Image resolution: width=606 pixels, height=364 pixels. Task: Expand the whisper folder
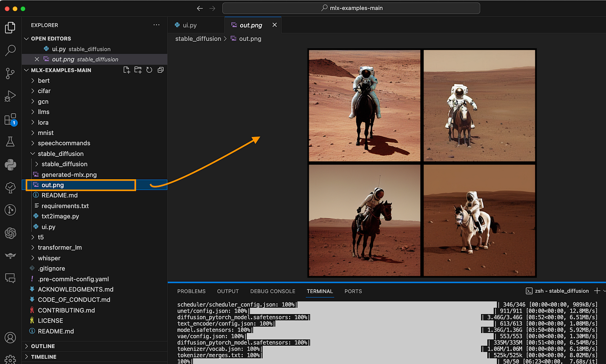tap(49, 258)
